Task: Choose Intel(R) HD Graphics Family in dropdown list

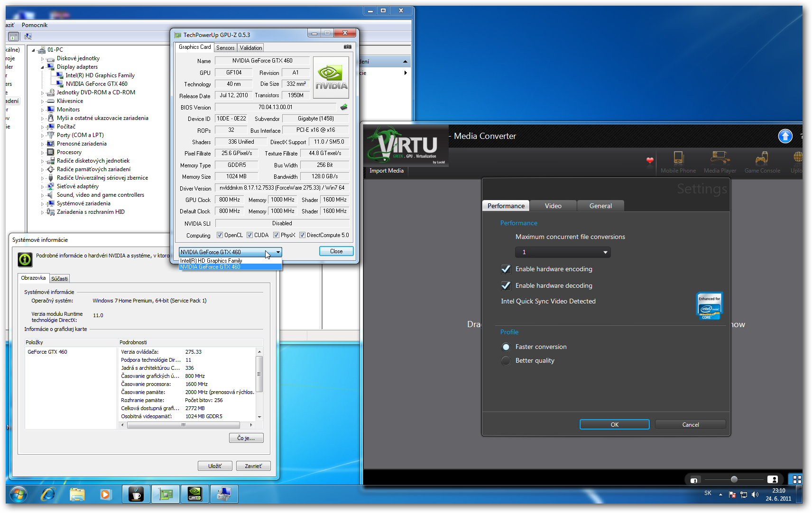Action: pyautogui.click(x=231, y=261)
